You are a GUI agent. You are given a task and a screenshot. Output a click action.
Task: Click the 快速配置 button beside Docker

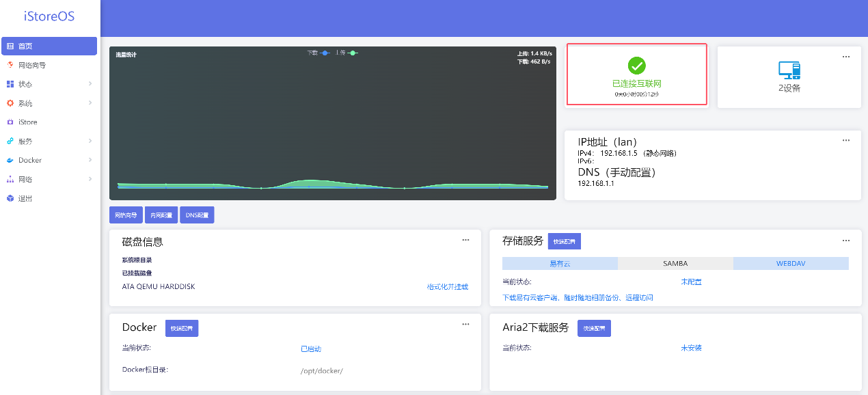[182, 329]
